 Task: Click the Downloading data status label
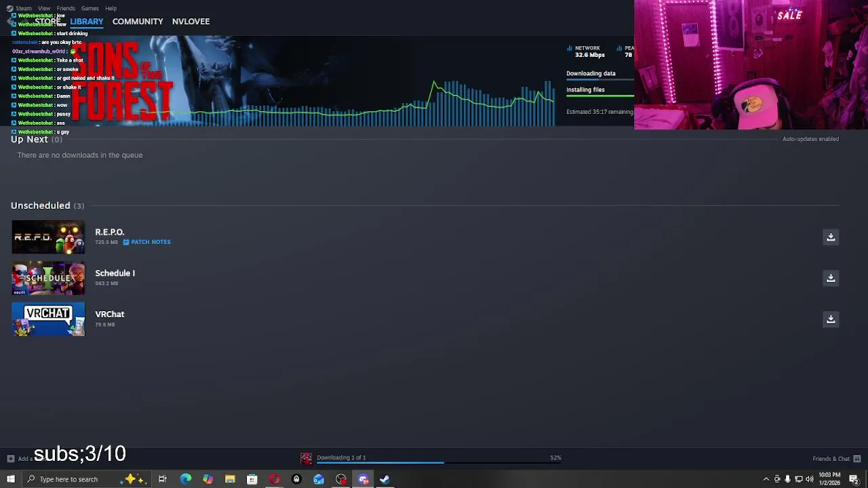[x=591, y=73]
